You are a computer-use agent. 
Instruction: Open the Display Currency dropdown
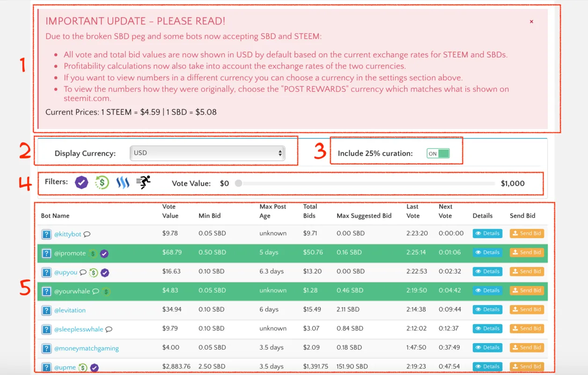(207, 153)
